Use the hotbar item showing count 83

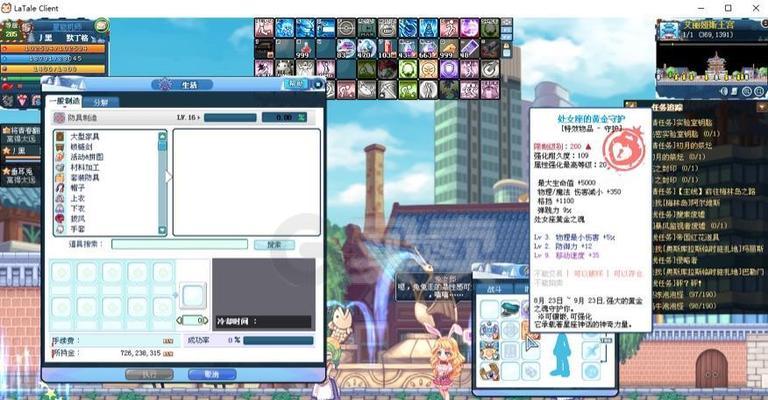click(346, 49)
